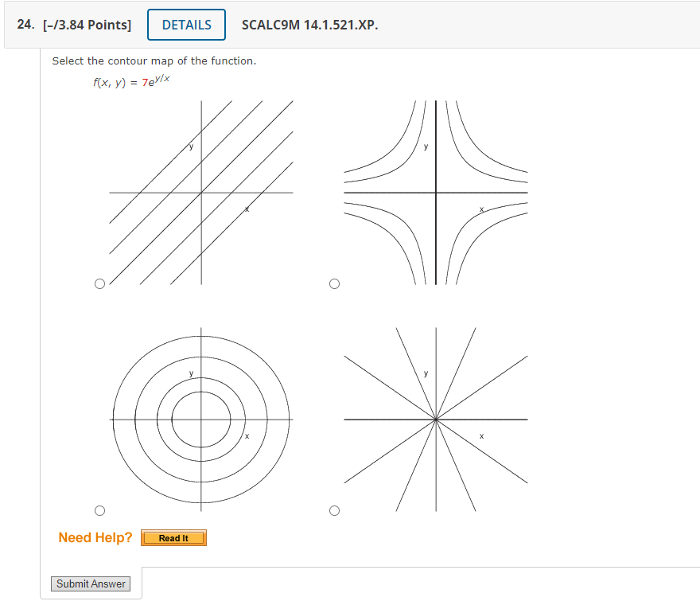Click the orange Read It button
The height and width of the screenshot is (605, 700).
pos(173,537)
